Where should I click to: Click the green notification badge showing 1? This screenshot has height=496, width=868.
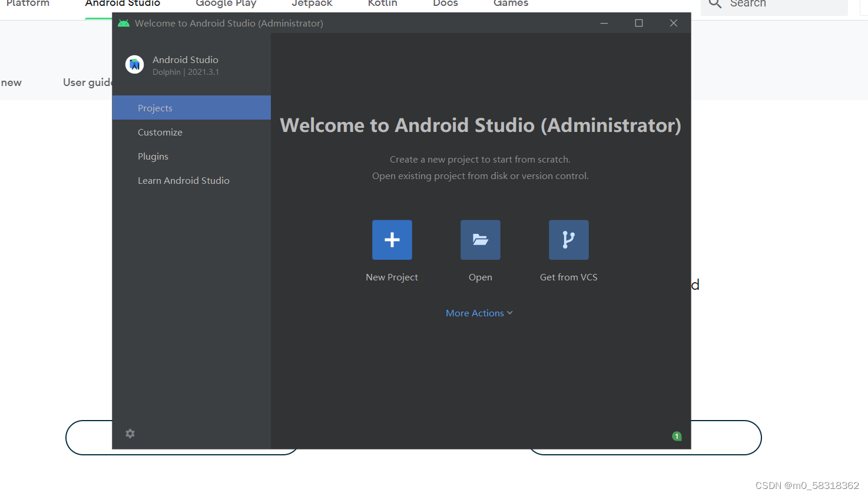(677, 436)
